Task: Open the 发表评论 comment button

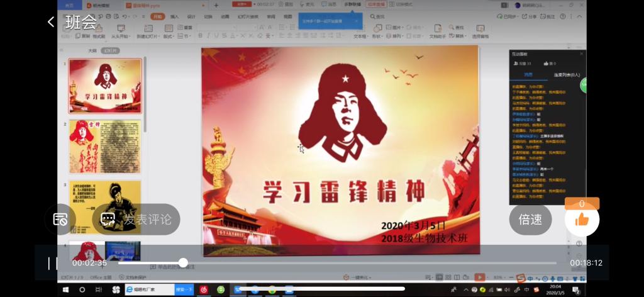Action: (x=136, y=219)
